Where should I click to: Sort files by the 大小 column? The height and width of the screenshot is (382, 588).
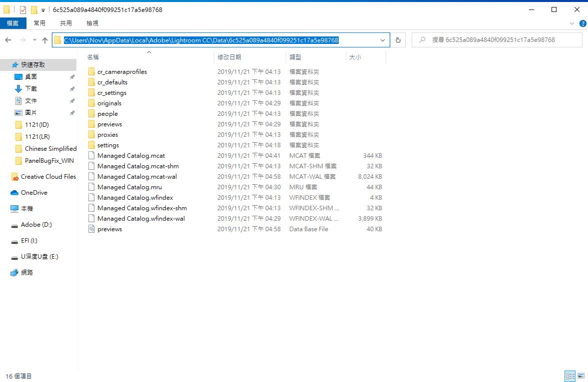(x=357, y=57)
